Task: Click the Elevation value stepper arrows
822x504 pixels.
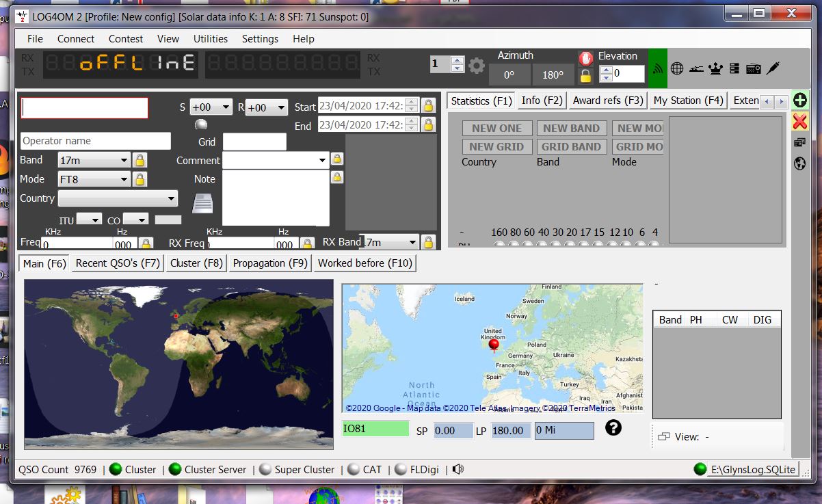Action: pyautogui.click(x=606, y=73)
